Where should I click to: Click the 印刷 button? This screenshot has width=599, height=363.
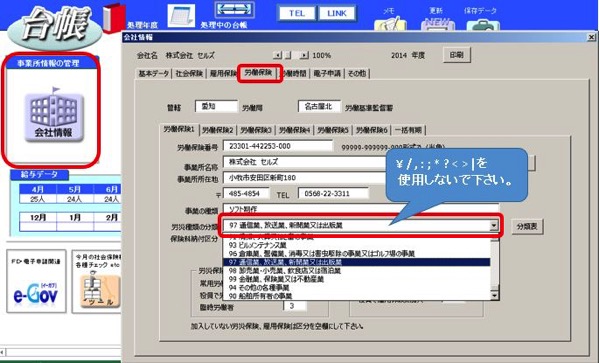click(x=457, y=55)
